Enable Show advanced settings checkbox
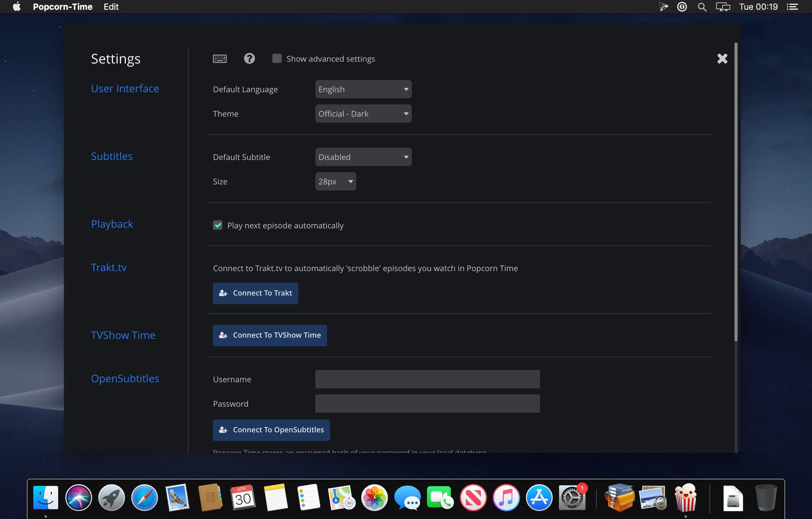812x519 pixels. click(276, 58)
